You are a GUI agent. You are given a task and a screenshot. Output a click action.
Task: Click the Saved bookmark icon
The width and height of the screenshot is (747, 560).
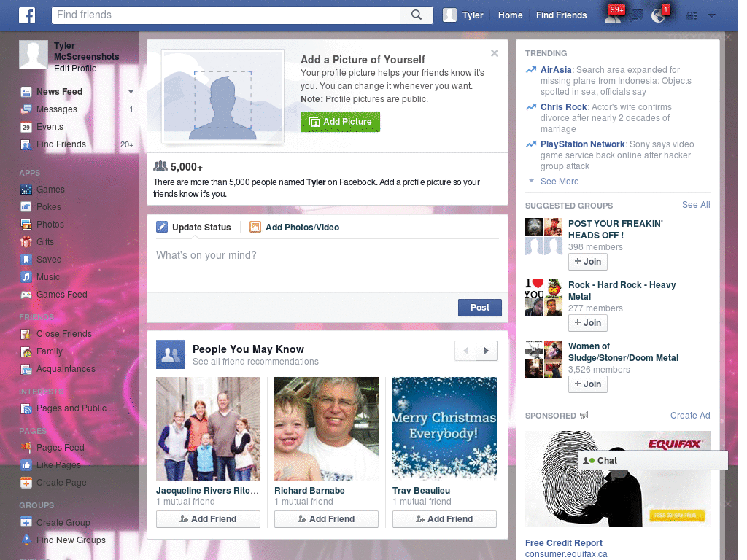(x=26, y=260)
